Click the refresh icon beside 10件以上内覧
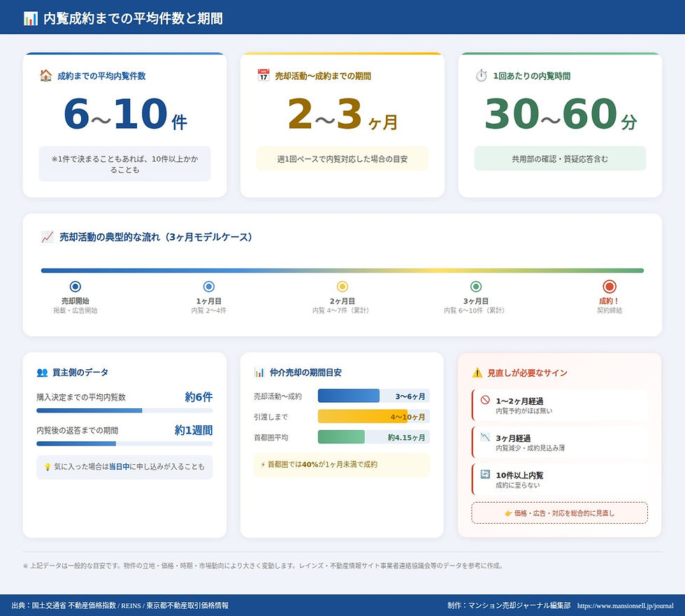685x616 pixels. 485,474
